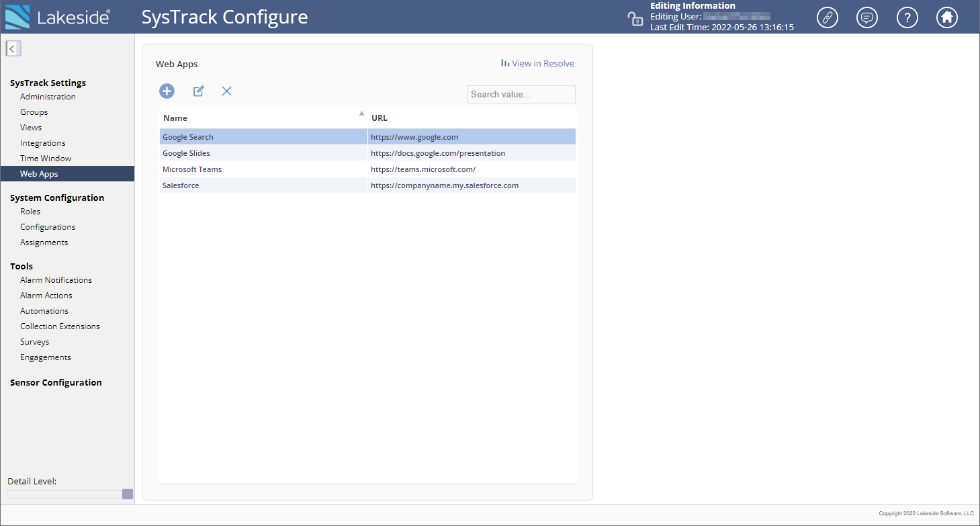Image resolution: width=980 pixels, height=526 pixels.
Task: Open Engagements tool
Action: [x=45, y=357]
